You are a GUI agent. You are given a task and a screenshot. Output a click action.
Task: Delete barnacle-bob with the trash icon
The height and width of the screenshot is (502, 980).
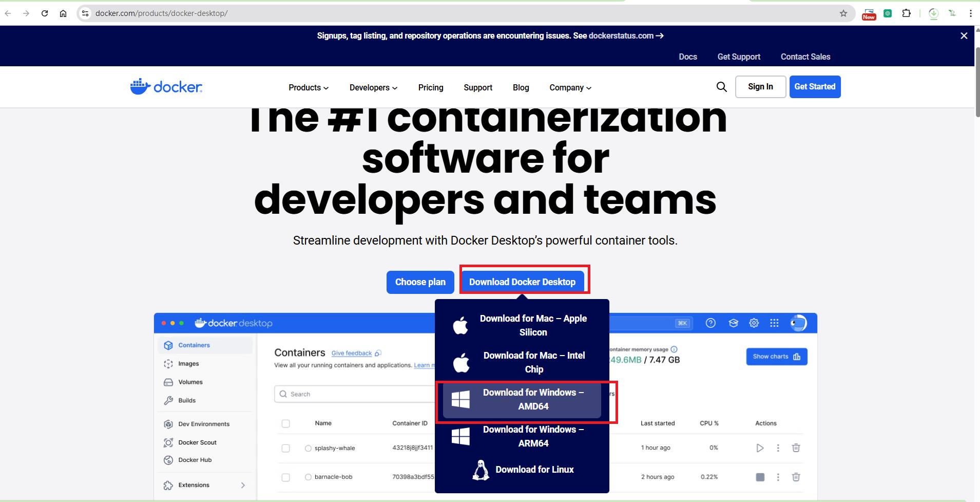pos(796,477)
